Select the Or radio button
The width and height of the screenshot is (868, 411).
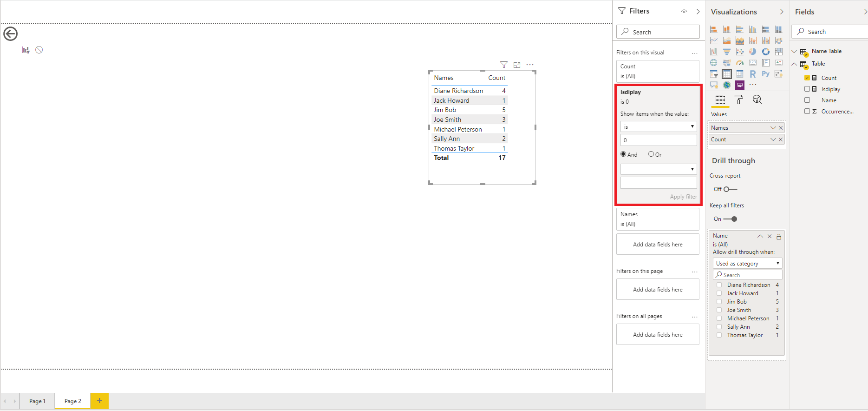(x=651, y=154)
